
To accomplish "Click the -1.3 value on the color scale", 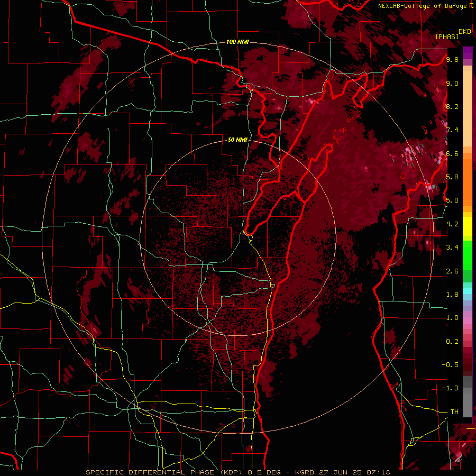I will 450,388.
